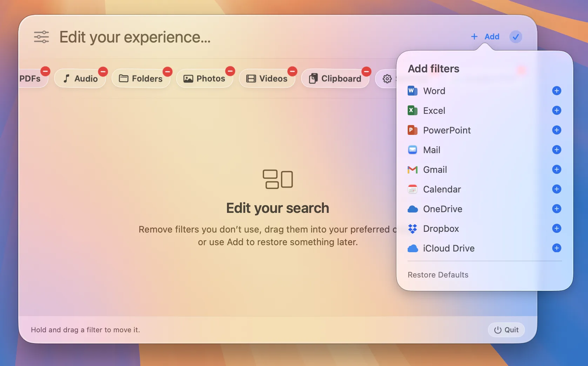Select the Photos filter chip

(x=205, y=79)
